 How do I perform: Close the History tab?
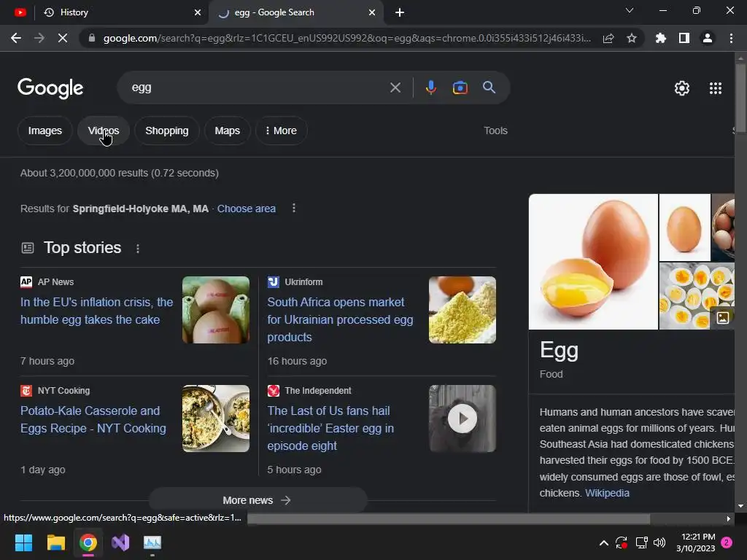[198, 12]
